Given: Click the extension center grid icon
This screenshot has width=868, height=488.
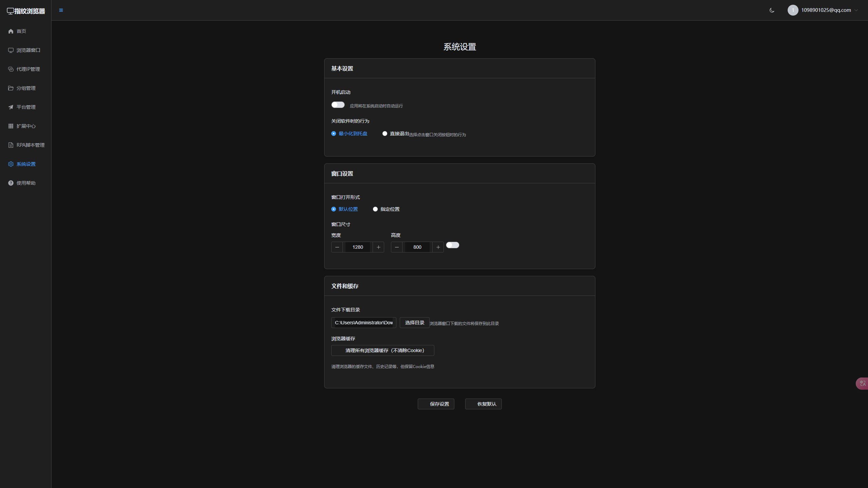Looking at the screenshot, I should tap(11, 126).
